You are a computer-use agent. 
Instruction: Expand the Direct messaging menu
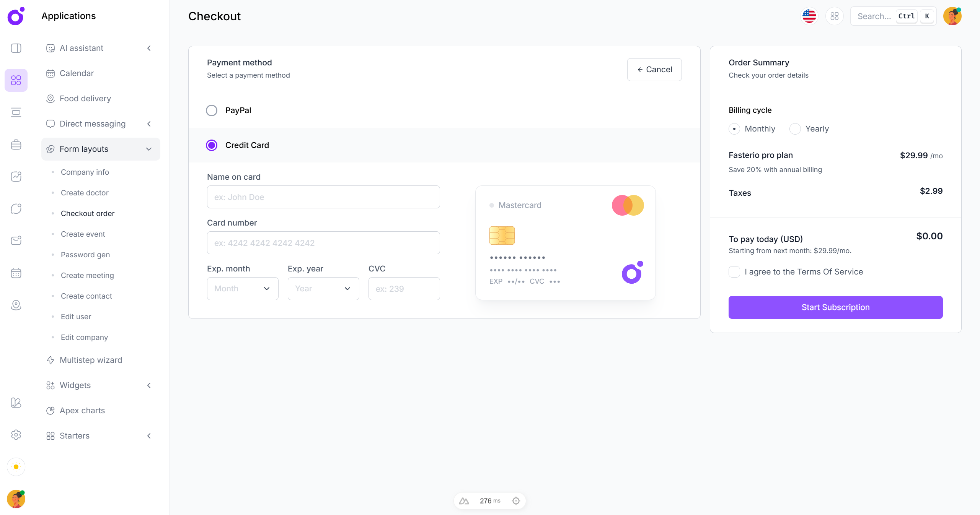pyautogui.click(x=149, y=124)
